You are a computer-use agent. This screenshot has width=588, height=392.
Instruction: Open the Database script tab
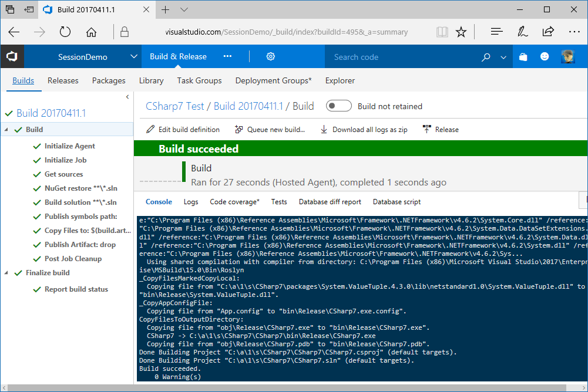[x=397, y=202]
